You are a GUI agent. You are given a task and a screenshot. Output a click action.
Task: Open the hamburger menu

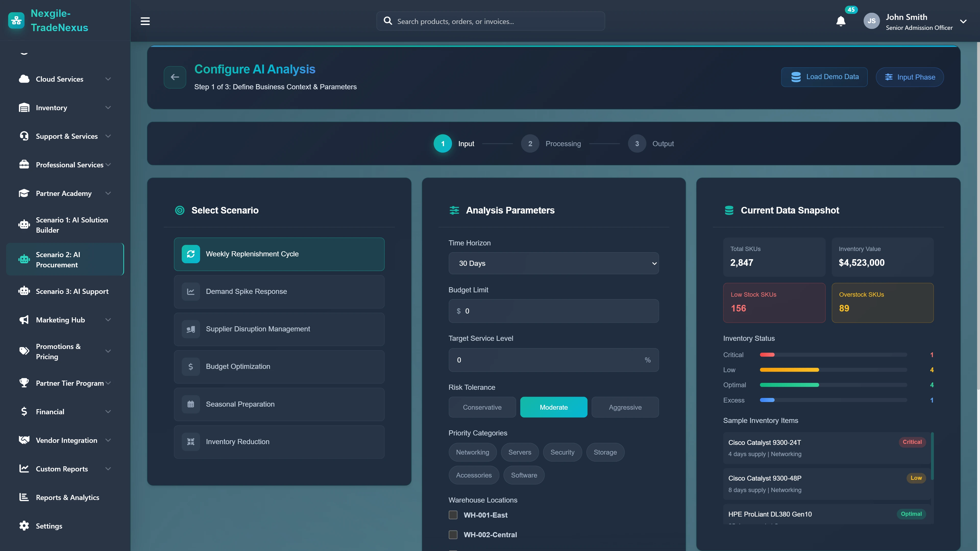[145, 21]
